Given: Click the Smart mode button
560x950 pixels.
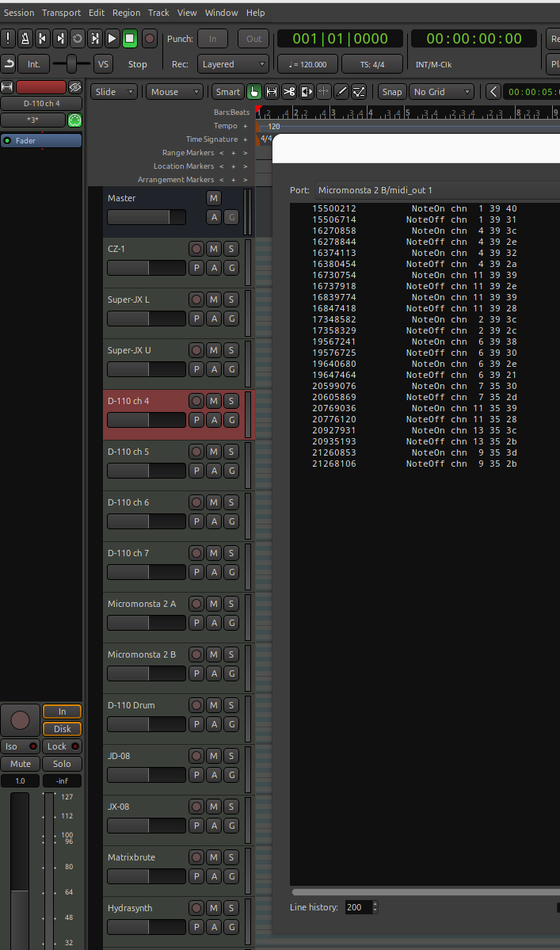Looking at the screenshot, I should pos(227,92).
